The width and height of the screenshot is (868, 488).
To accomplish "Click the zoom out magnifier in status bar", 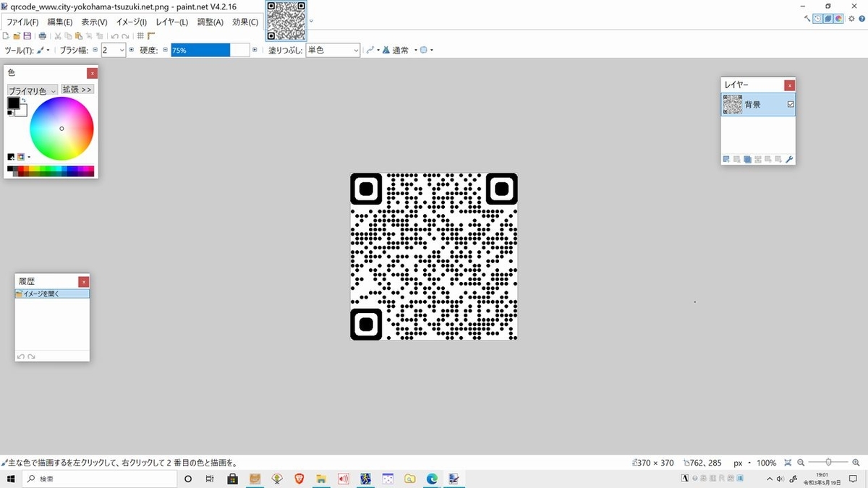I will 801,462.
